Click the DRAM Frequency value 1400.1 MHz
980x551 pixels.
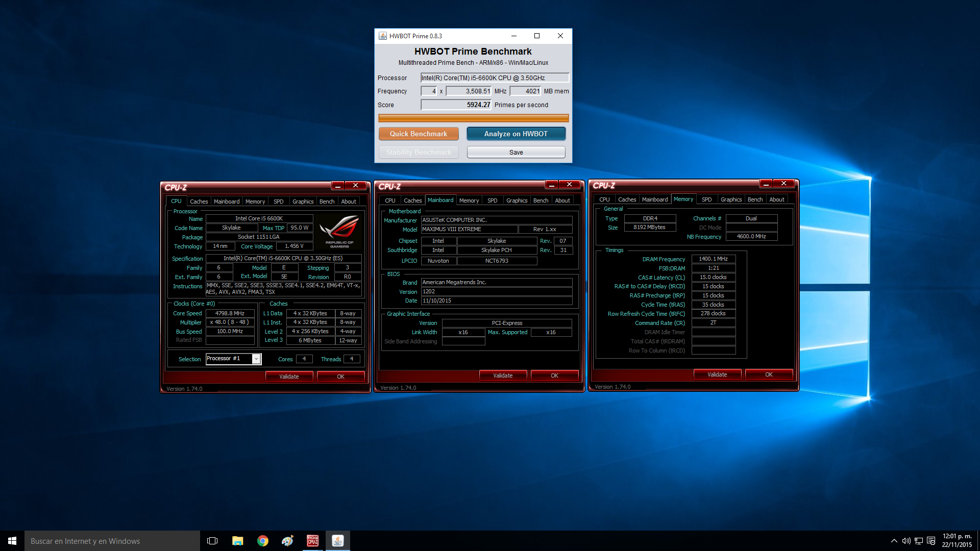point(714,259)
